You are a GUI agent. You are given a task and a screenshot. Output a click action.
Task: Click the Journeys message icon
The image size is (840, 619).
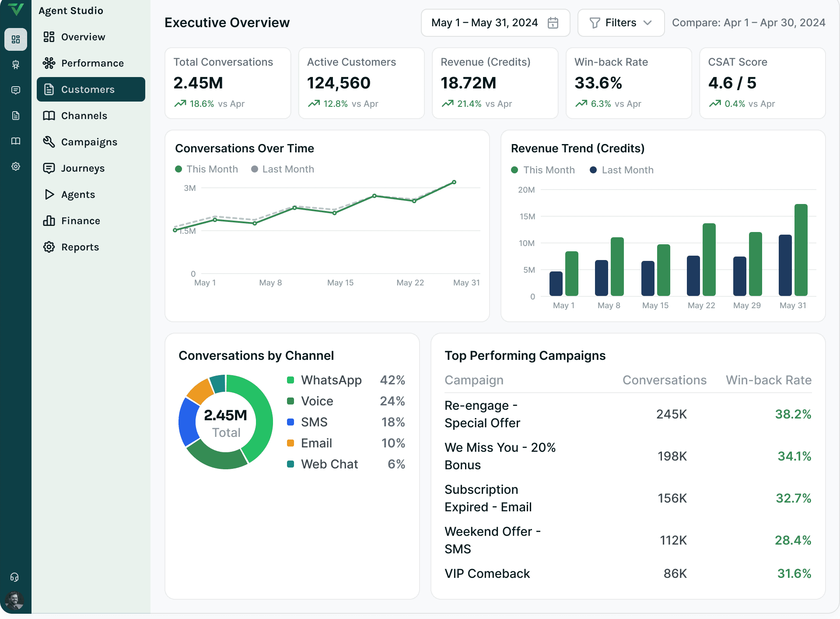coord(49,168)
